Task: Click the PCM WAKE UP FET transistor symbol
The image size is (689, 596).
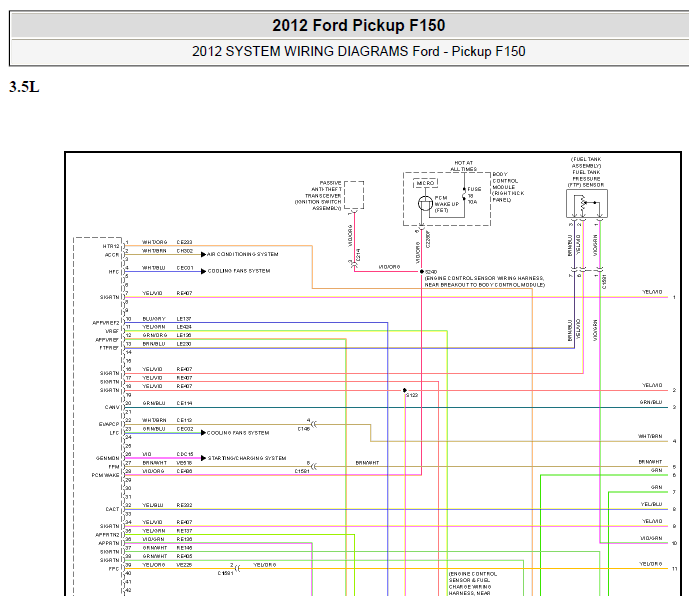Action: pos(425,204)
